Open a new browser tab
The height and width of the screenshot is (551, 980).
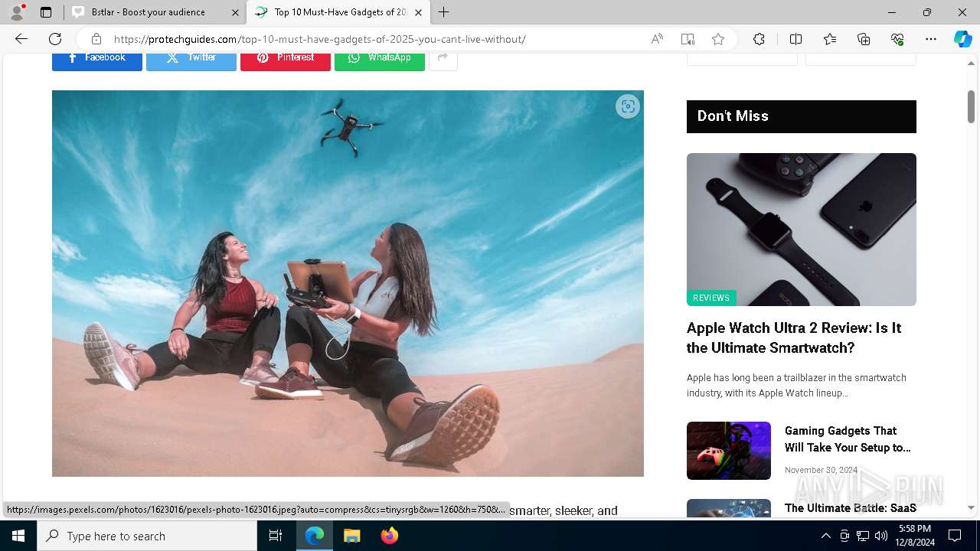pos(444,12)
